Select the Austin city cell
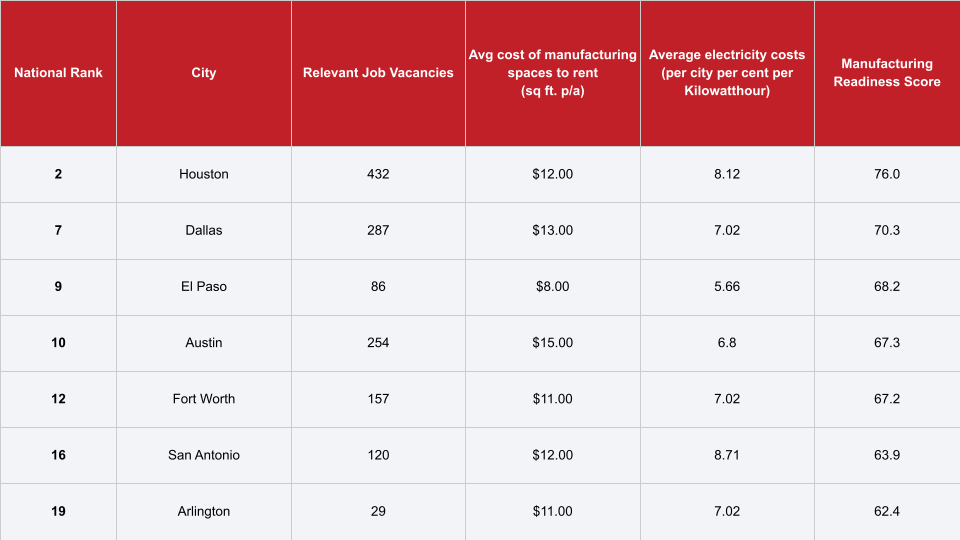The height and width of the screenshot is (540, 960). tap(204, 342)
